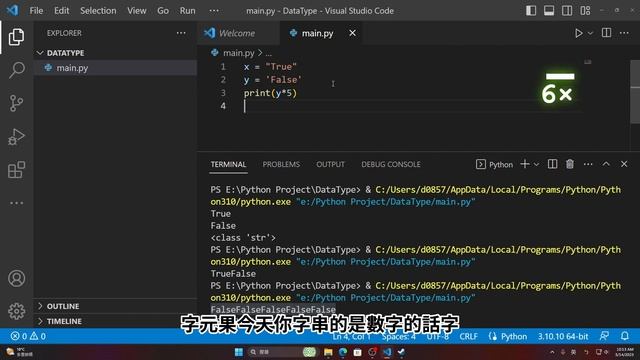Screen dimensions: 640x360
Task: Change indentation via Spaces: 4
Action: (x=399, y=337)
